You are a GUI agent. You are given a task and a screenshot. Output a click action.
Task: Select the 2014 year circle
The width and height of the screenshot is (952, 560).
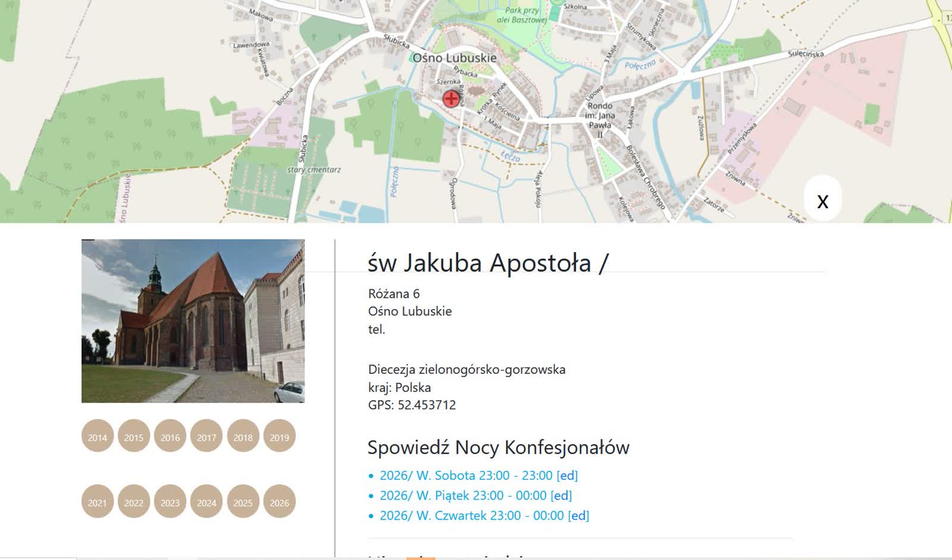click(x=98, y=437)
